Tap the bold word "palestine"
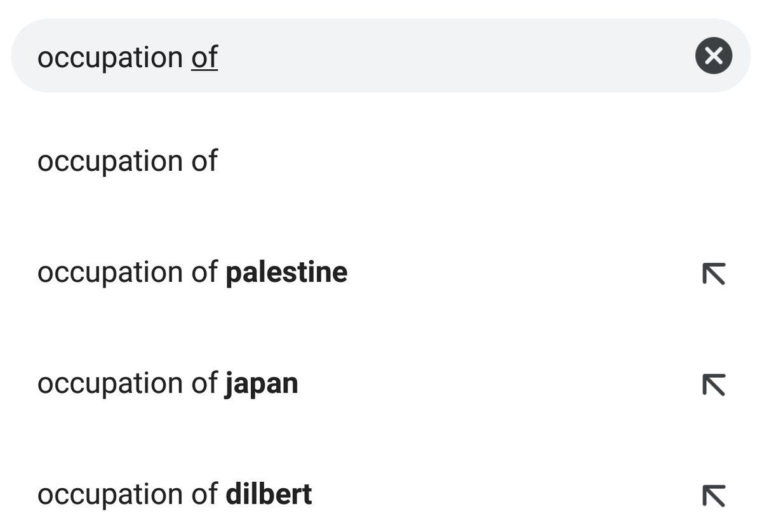 pos(286,273)
